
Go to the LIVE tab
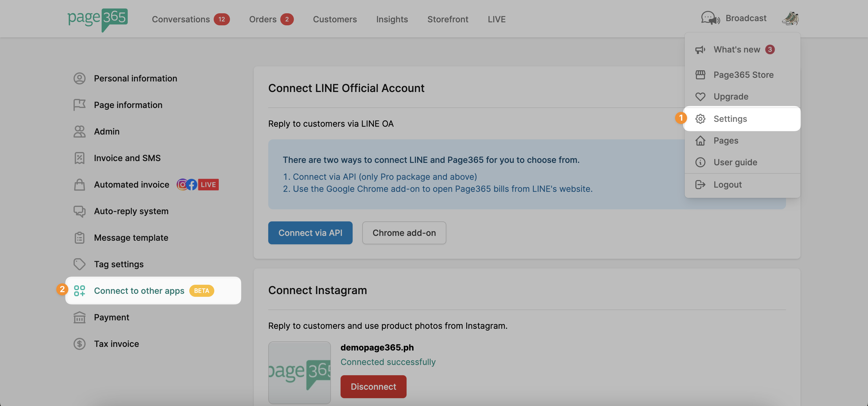point(496,19)
